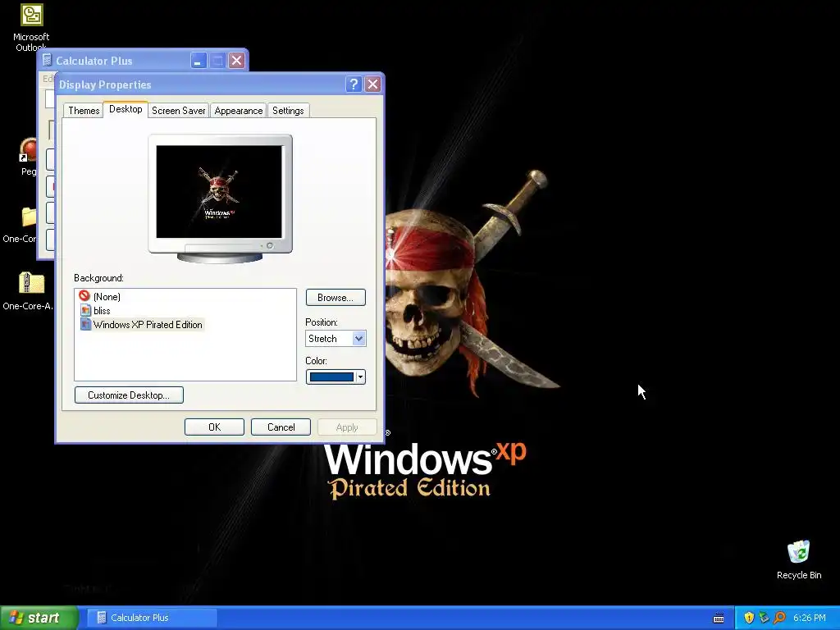840x630 pixels.
Task: Click the Browse... button
Action: 336,297
